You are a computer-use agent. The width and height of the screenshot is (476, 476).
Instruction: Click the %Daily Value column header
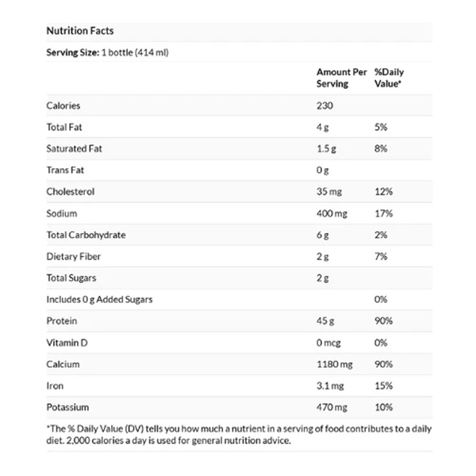tap(389, 78)
